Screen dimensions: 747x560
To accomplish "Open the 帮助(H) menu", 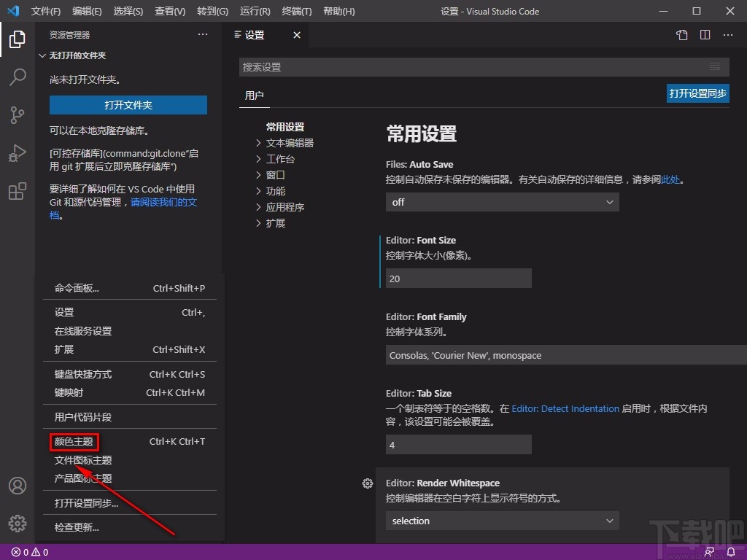I will click(338, 11).
